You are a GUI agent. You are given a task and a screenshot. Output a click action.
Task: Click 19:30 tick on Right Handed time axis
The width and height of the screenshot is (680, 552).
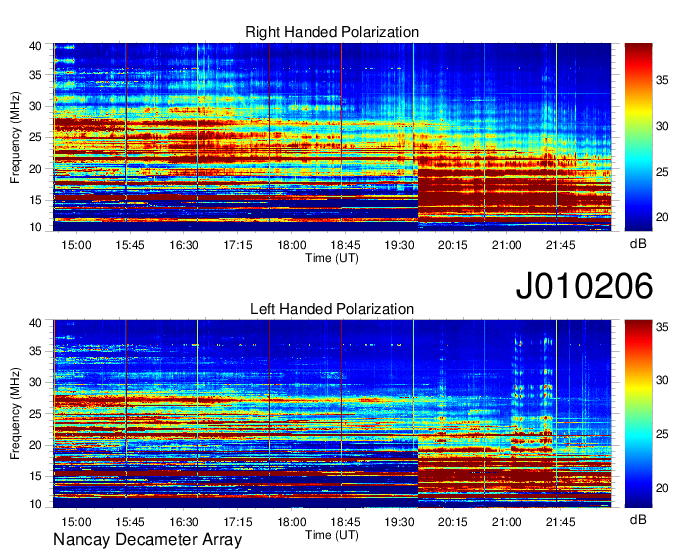pos(399,245)
